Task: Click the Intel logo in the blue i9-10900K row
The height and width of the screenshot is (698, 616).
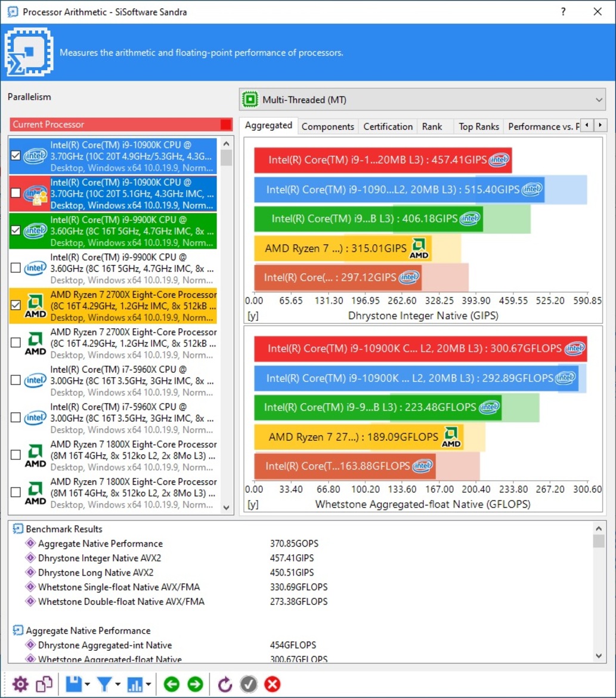Action: 36,156
